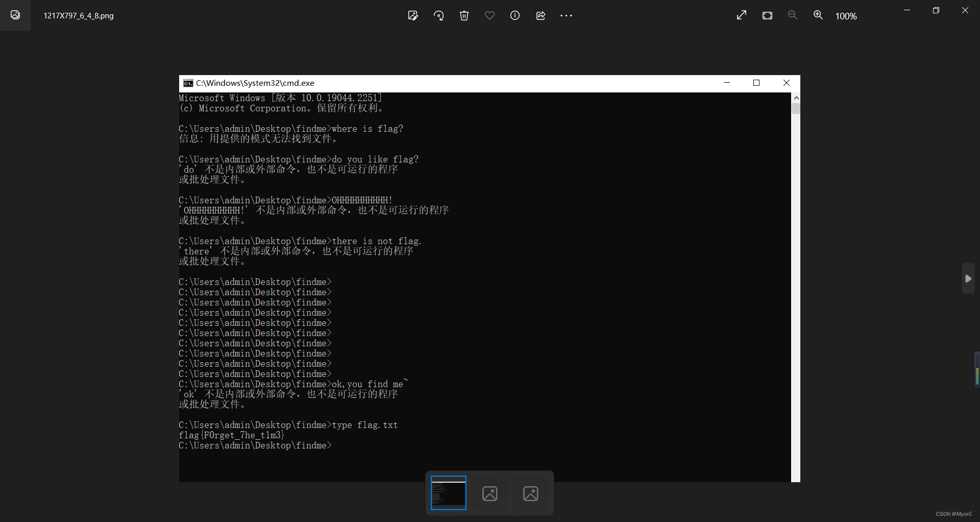Select the third thumbnail in the filmstrip
Viewport: 980px width, 522px height.
(x=530, y=493)
